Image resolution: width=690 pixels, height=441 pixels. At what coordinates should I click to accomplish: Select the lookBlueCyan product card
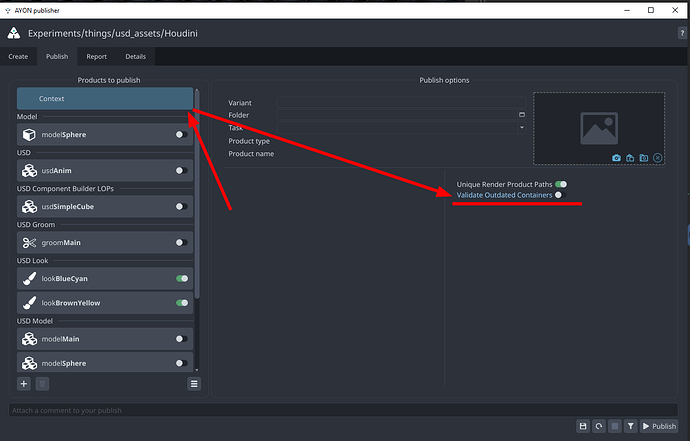click(x=105, y=279)
